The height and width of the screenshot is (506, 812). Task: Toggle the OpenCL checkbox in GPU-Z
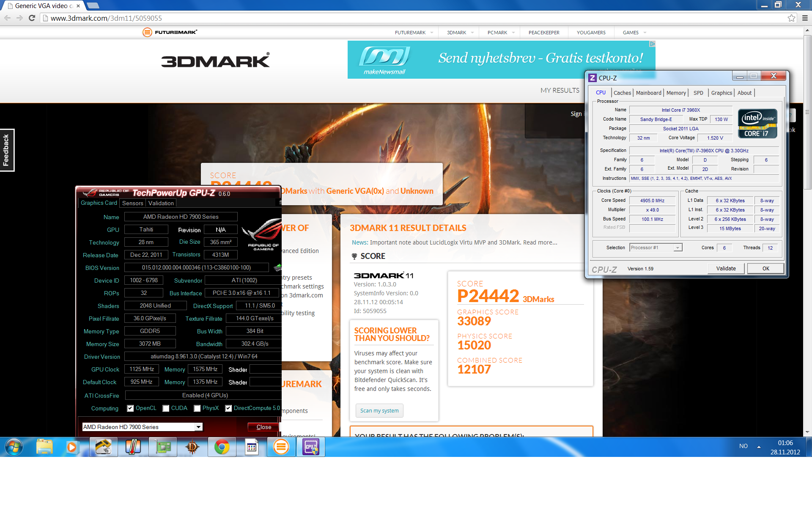pyautogui.click(x=130, y=408)
